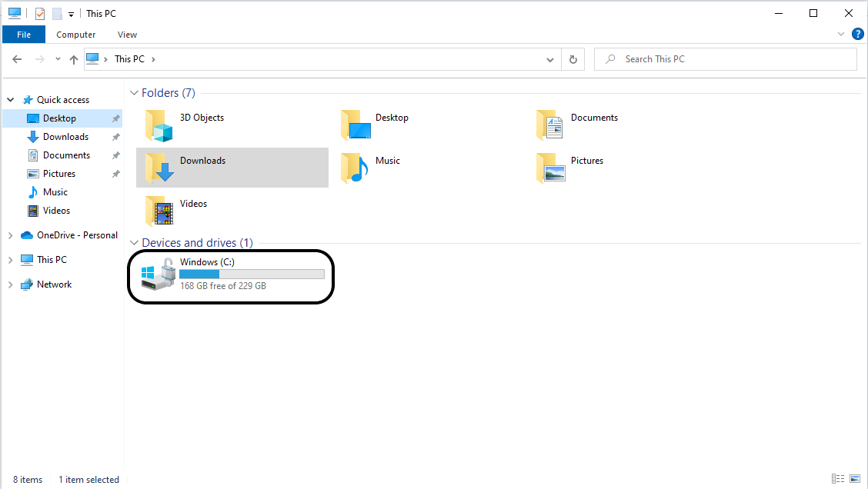
Task: Switch to the Computer ribbon tab
Action: (75, 34)
